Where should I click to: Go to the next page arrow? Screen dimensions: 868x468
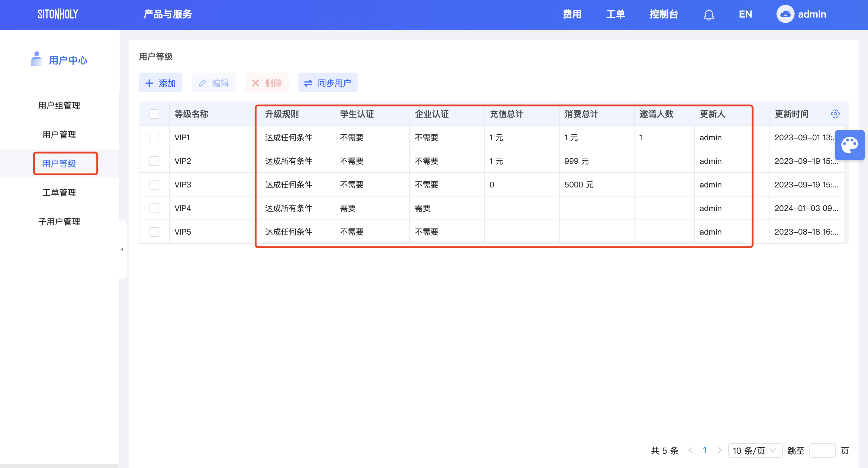pos(719,450)
